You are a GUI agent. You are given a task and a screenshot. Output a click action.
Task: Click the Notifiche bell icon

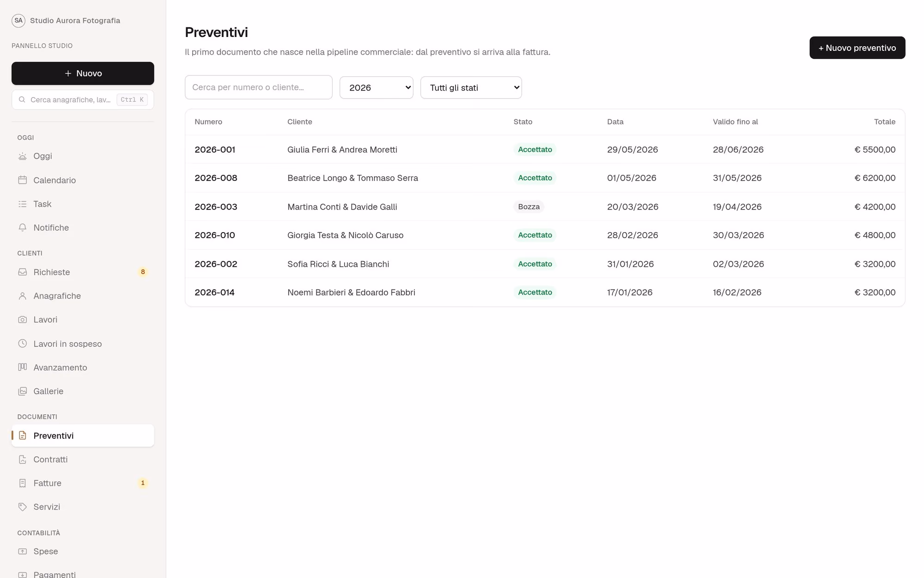click(x=22, y=228)
